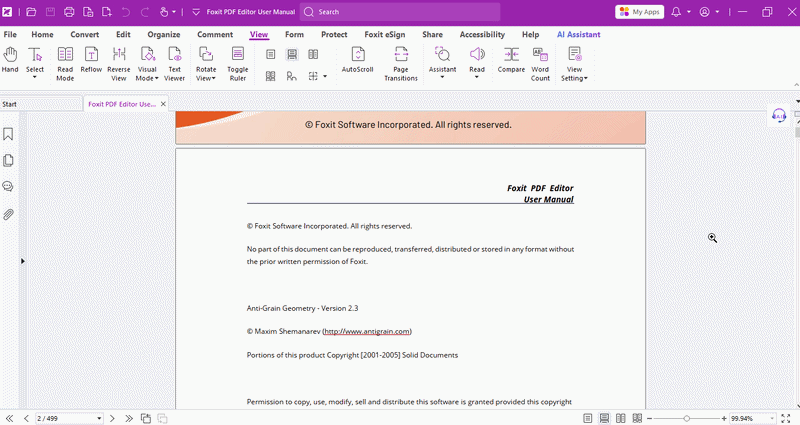This screenshot has height=425, width=800.
Task: Expand View Setting dropdown
Action: (586, 78)
